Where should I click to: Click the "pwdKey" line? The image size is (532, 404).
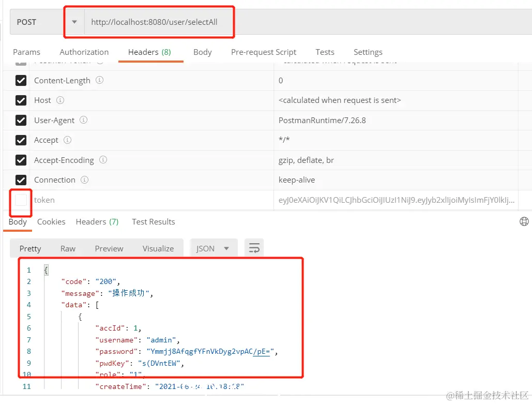pyautogui.click(x=140, y=363)
